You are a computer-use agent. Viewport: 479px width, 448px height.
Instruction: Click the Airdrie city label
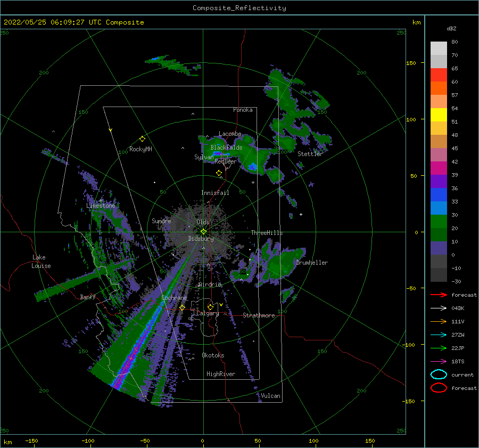click(x=210, y=284)
